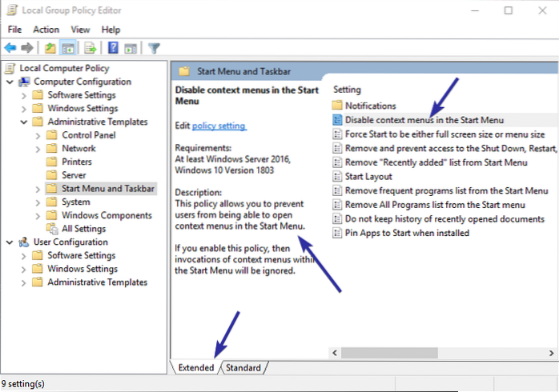Open Help via blue question mark icon
This screenshot has width=559, height=392.
click(113, 48)
